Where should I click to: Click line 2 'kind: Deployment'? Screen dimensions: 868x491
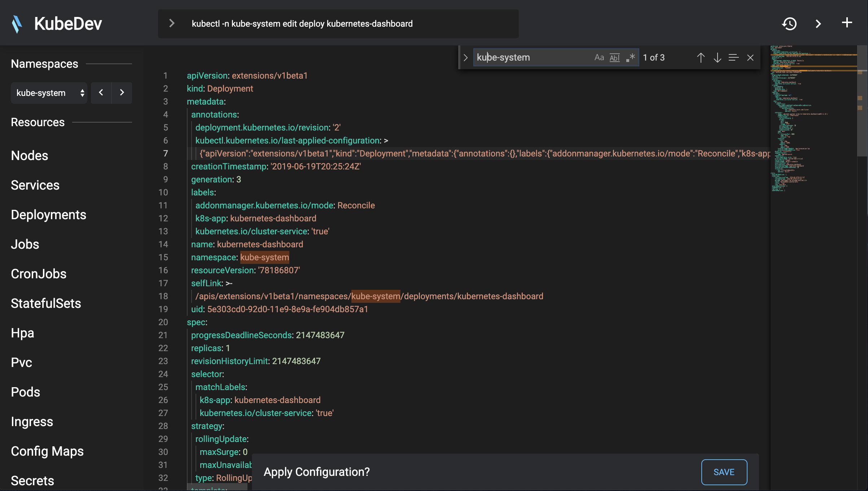(220, 88)
